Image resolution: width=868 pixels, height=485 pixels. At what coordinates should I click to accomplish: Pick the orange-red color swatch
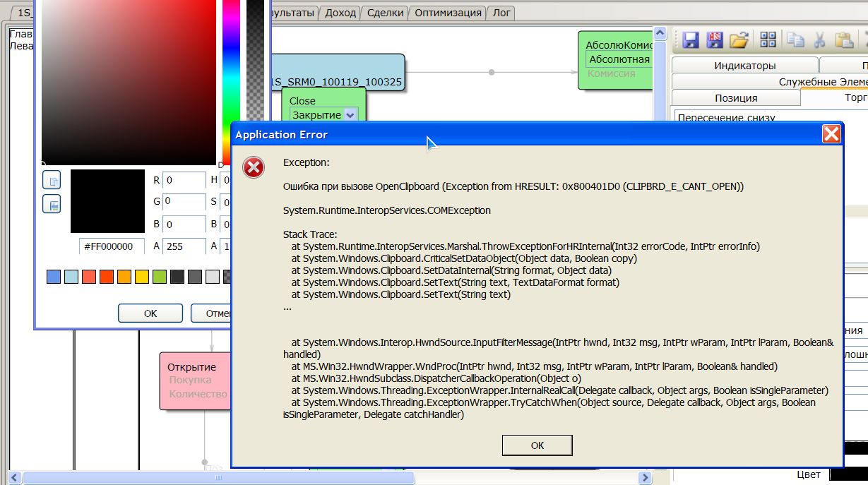107,277
